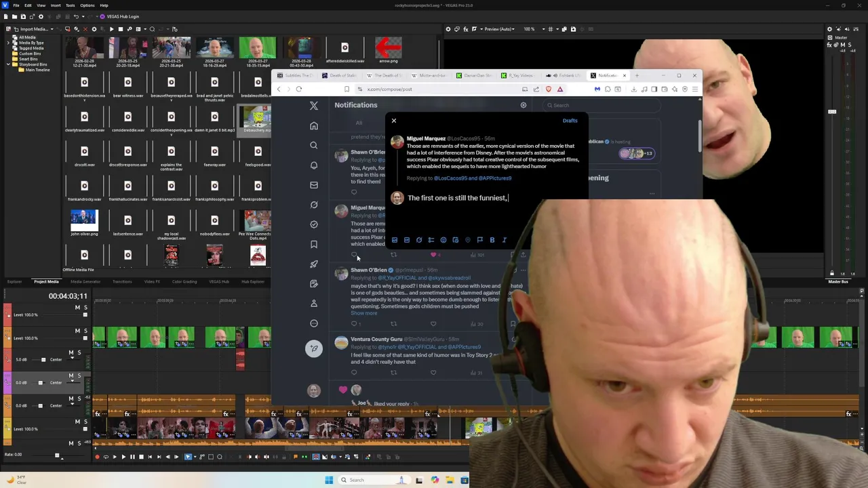Viewport: 868px width, 488px height.
Task: Click the Undo arrow in VEGAS toolbar
Action: (76, 16)
